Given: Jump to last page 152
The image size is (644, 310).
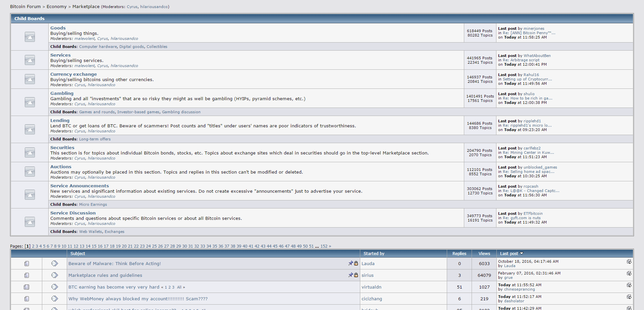Looking at the screenshot, I should 324,246.
